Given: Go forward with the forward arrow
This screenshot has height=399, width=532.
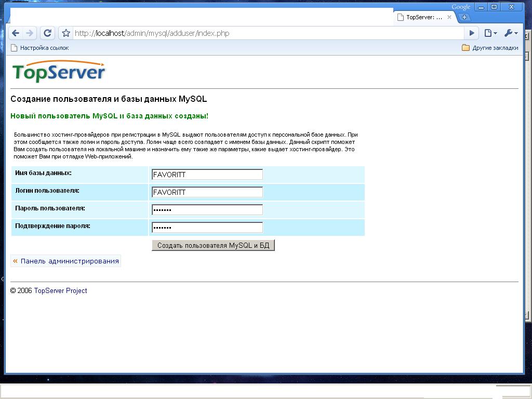Looking at the screenshot, I should 30,33.
